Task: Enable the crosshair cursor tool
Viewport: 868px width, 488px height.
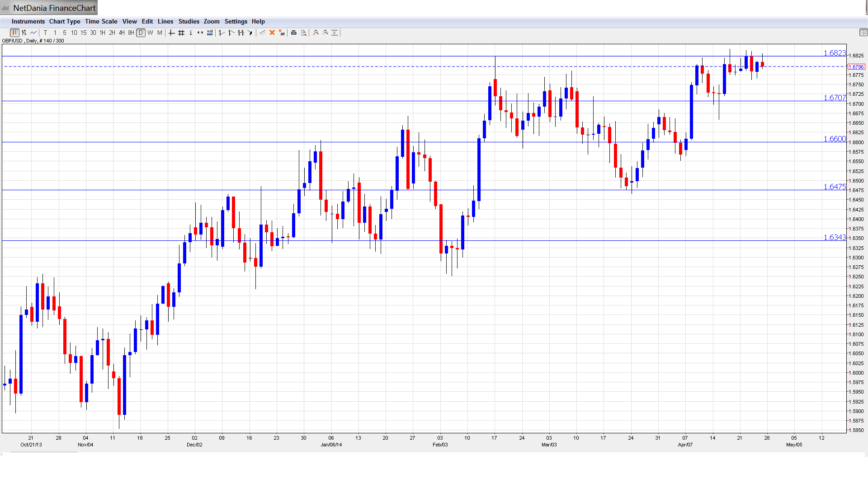Action: click(172, 33)
